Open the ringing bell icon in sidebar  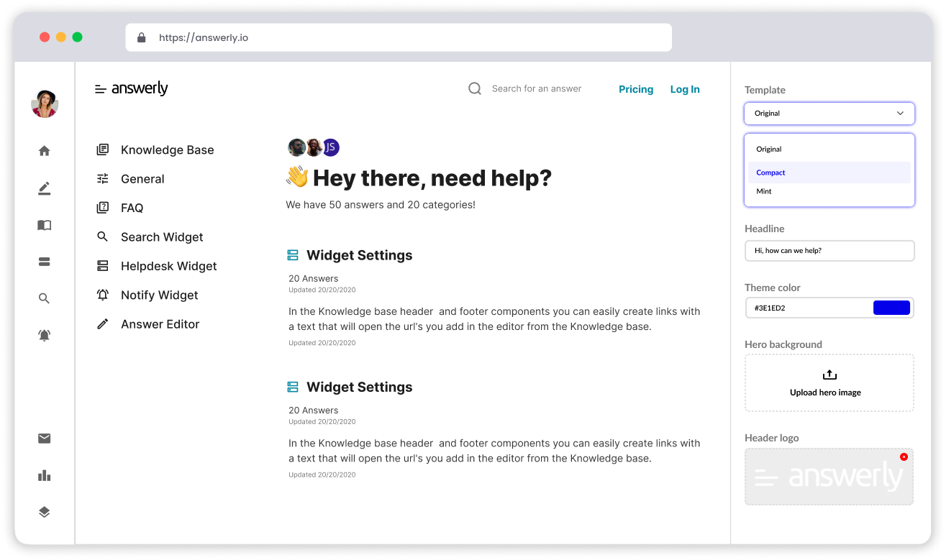click(x=45, y=335)
